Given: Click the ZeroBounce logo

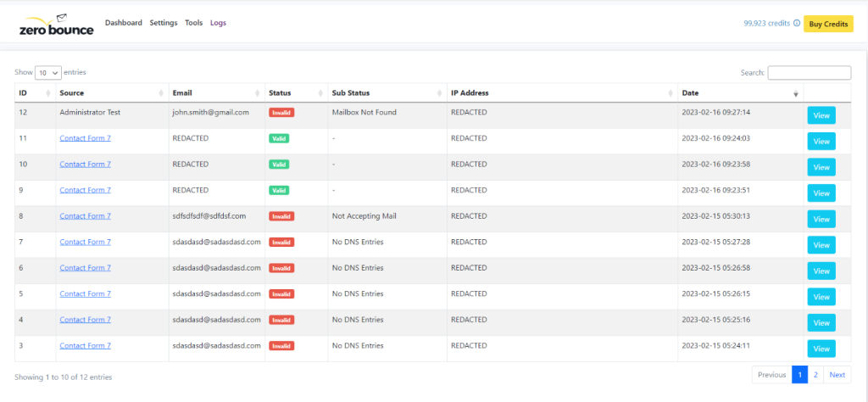Looking at the screenshot, I should [56, 25].
